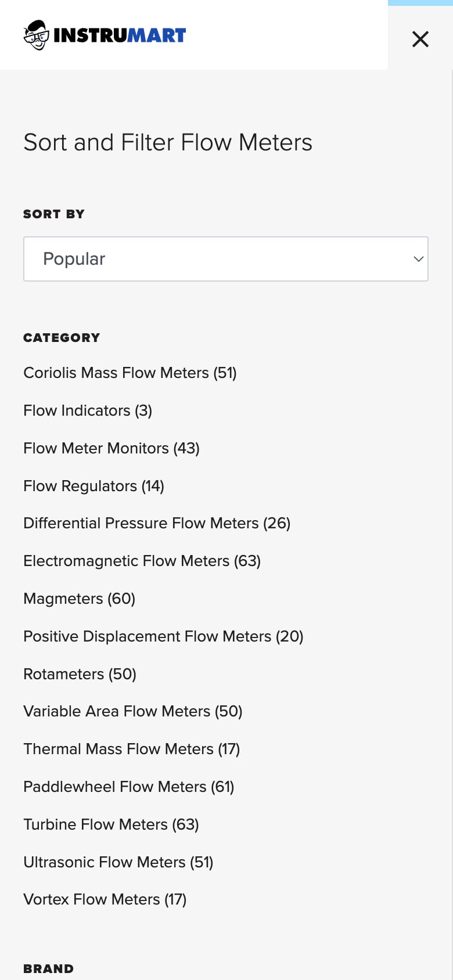Choose the Rotameters category
This screenshot has height=980, width=453.
click(80, 674)
